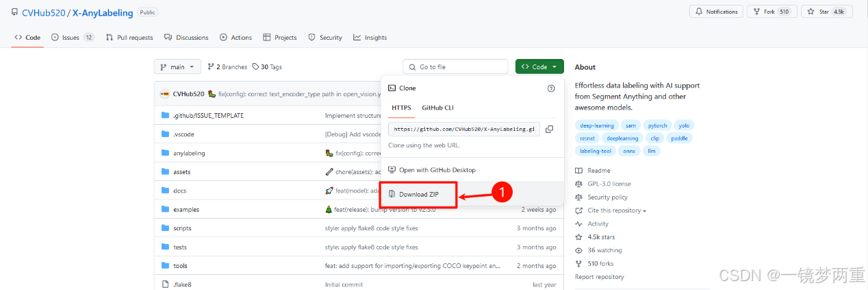The width and height of the screenshot is (868, 290).
Task: View the GPL-3.0 license link
Action: pyautogui.click(x=603, y=184)
